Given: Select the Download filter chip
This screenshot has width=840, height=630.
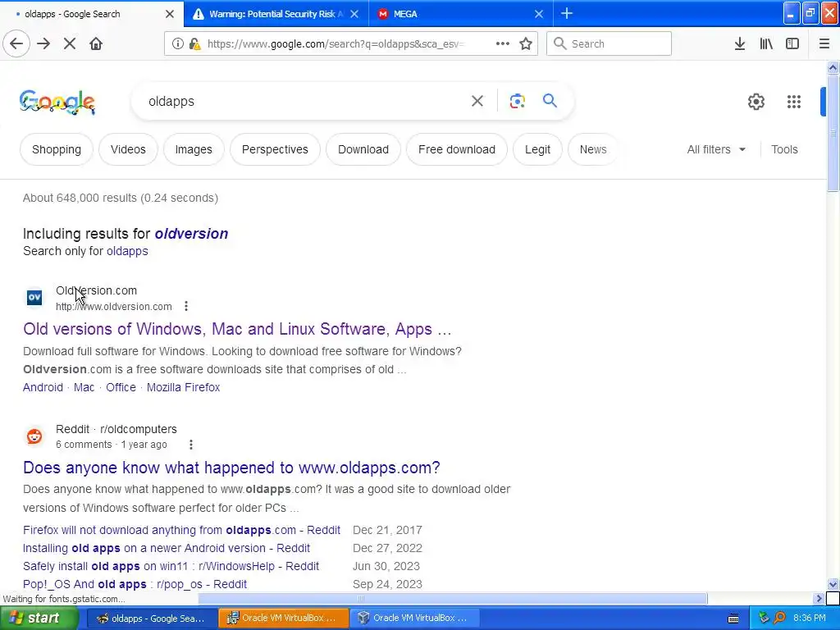Looking at the screenshot, I should tap(363, 149).
